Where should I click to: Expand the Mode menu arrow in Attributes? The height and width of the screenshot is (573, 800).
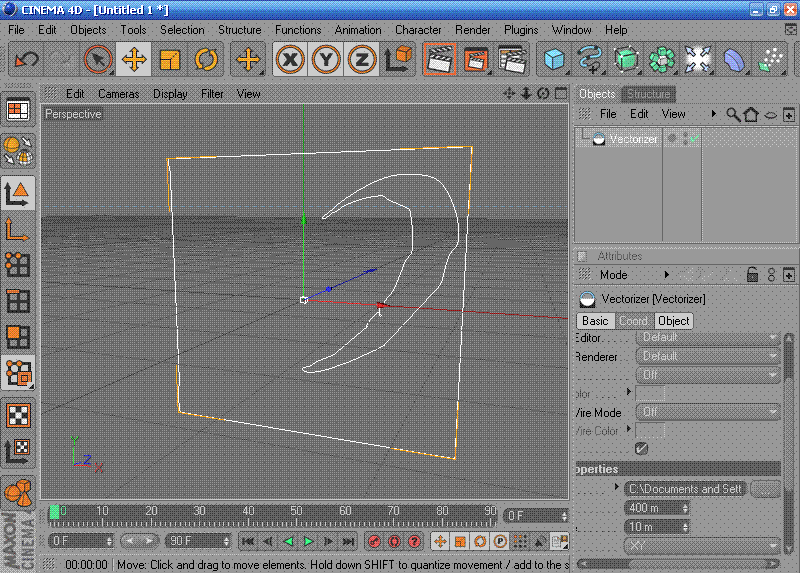[x=666, y=275]
